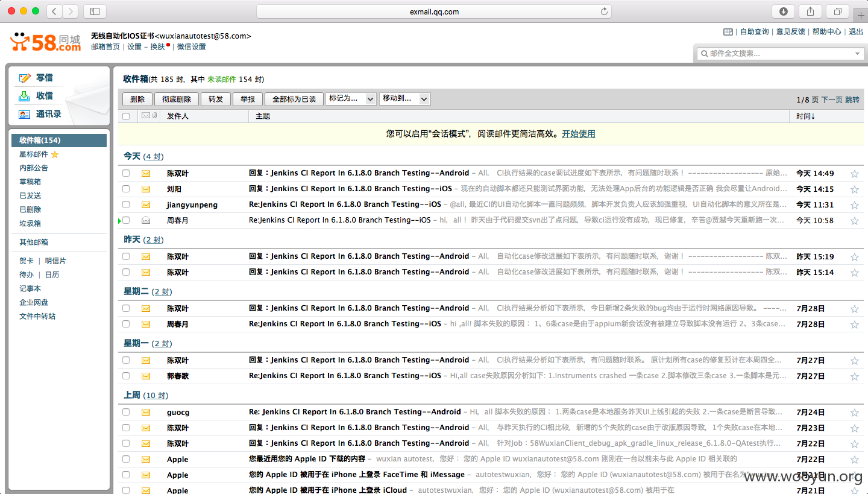Open 垃圾箱 folder

point(30,223)
